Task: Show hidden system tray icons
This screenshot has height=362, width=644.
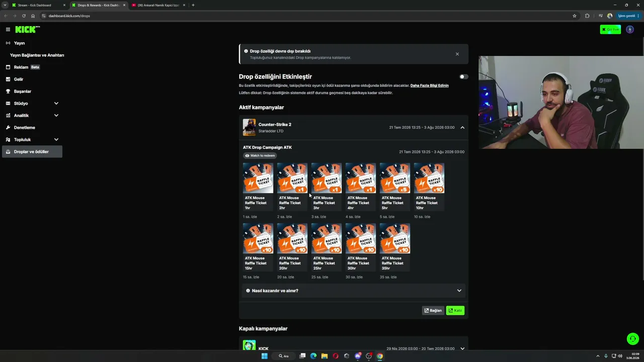Action: pyautogui.click(x=598, y=356)
